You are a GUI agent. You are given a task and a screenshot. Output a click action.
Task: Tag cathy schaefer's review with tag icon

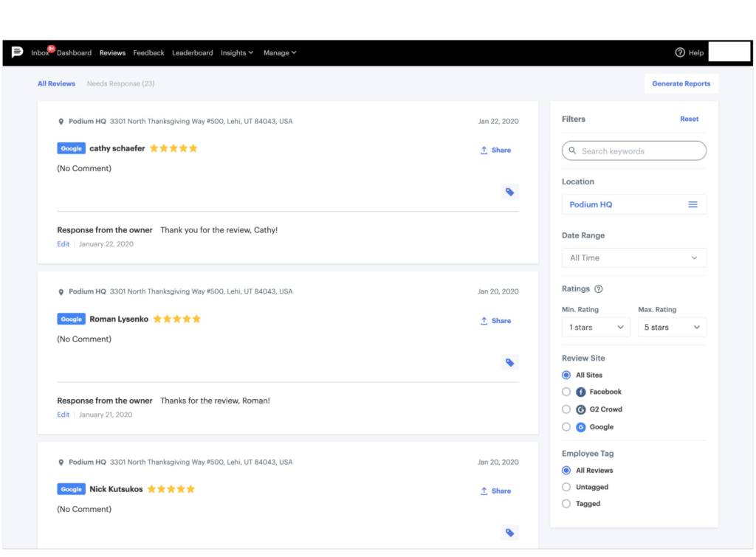(509, 192)
